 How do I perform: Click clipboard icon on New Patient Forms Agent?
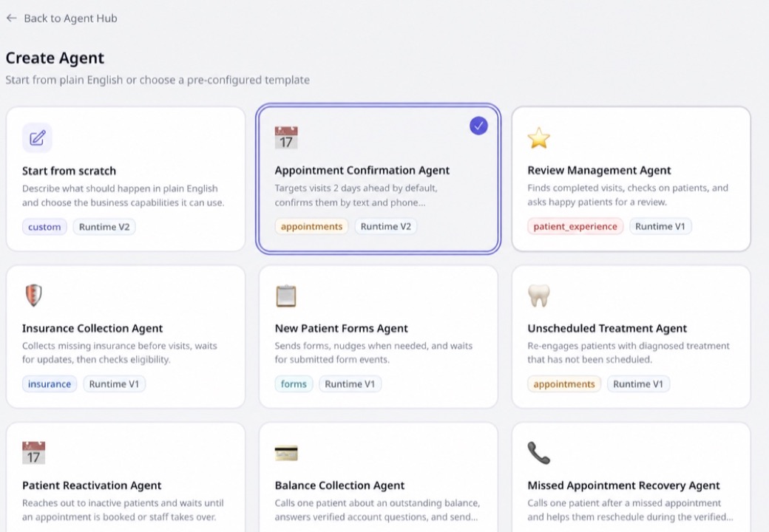(x=286, y=296)
